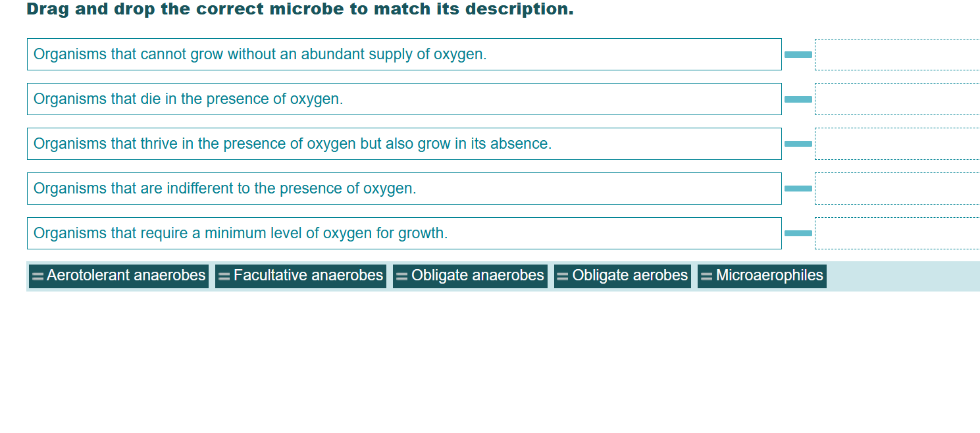Click the description about oxygen indifference
The width and height of the screenshot is (980, 433).
click(403, 188)
